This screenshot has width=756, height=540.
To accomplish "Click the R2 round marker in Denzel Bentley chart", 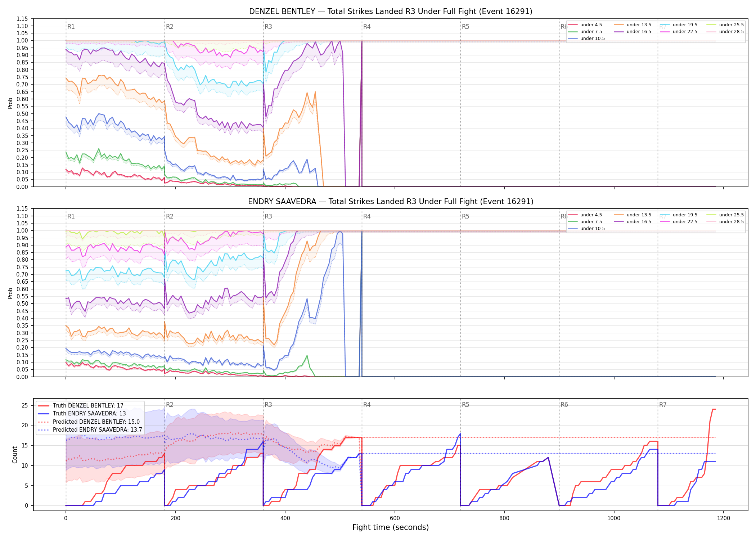I will click(x=170, y=27).
